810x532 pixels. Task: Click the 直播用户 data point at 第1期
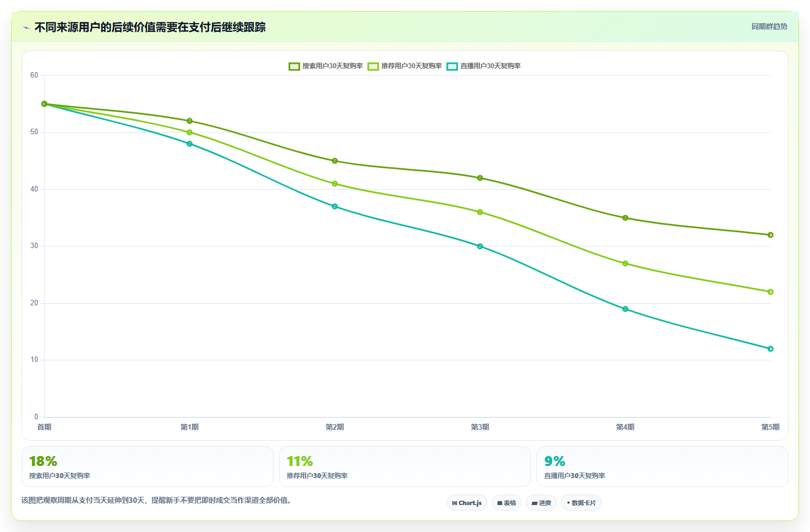click(x=189, y=144)
